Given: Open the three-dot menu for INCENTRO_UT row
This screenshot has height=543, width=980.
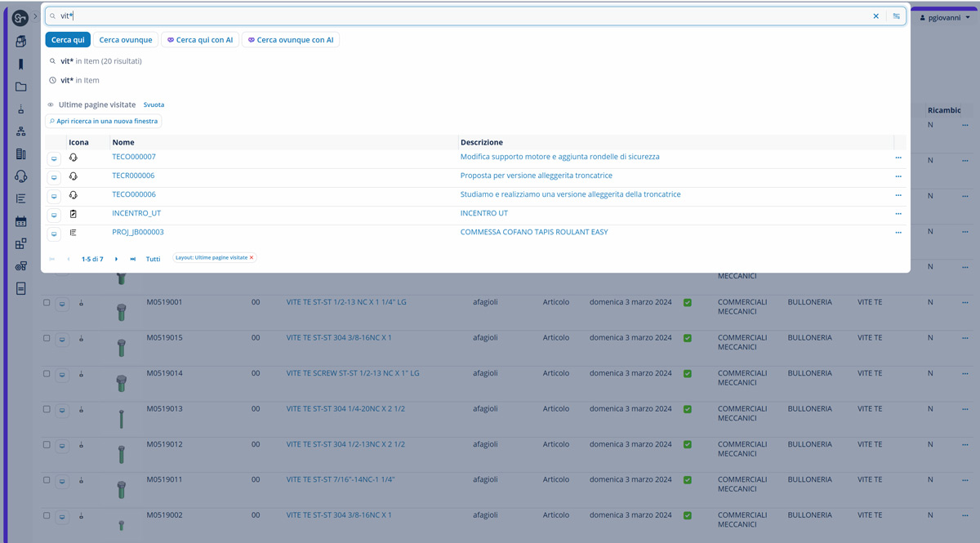Looking at the screenshot, I should (x=898, y=214).
